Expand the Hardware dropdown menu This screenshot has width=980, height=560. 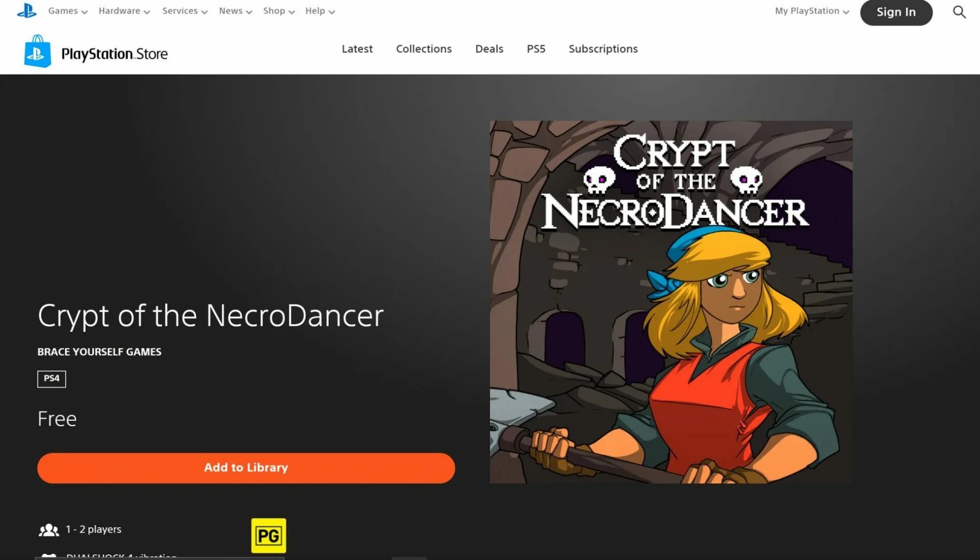(x=124, y=11)
